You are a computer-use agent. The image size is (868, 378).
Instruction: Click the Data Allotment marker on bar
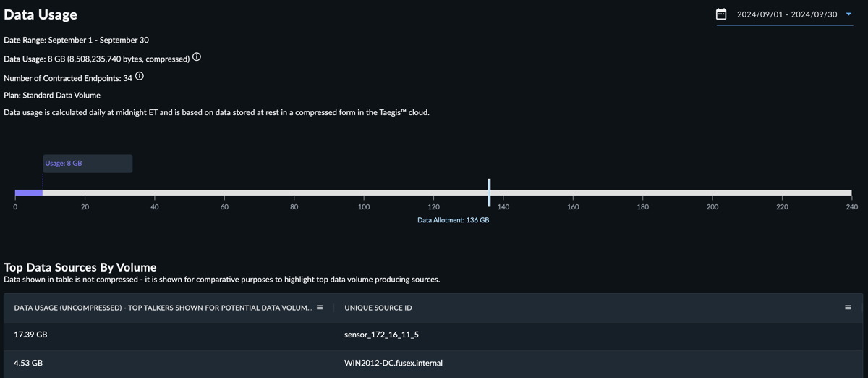(489, 193)
